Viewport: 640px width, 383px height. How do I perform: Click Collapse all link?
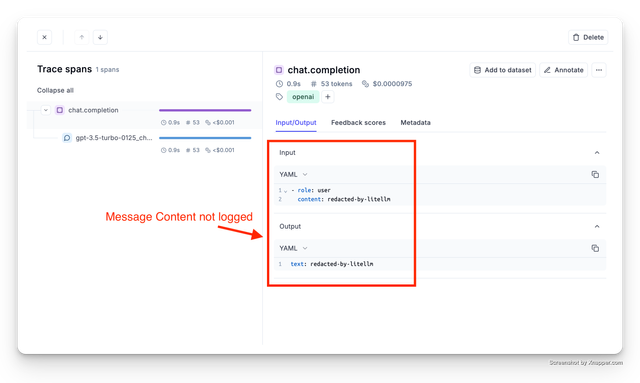click(x=55, y=90)
